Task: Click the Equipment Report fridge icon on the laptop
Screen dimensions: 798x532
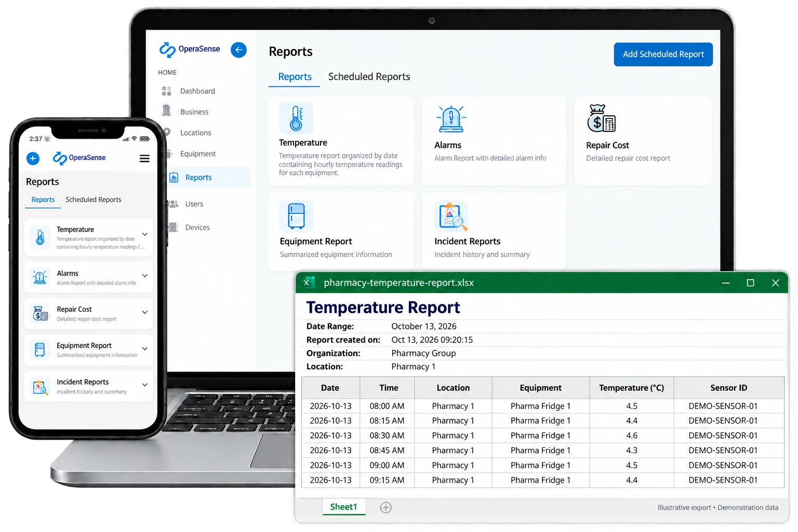Action: 296,216
